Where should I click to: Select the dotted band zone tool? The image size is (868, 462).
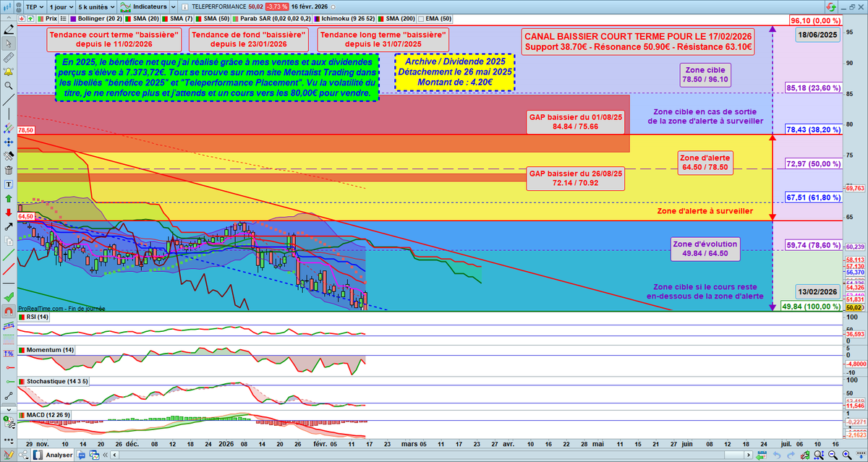pos(10,340)
